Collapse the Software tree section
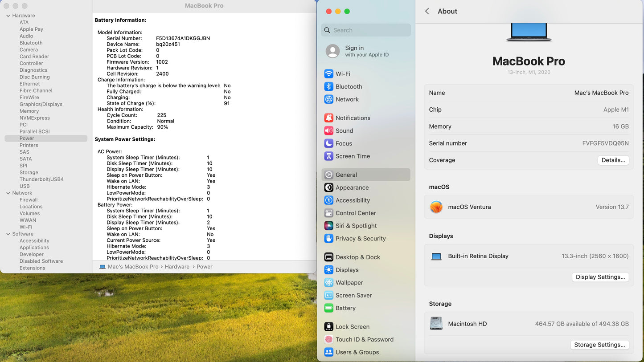 coord(8,234)
